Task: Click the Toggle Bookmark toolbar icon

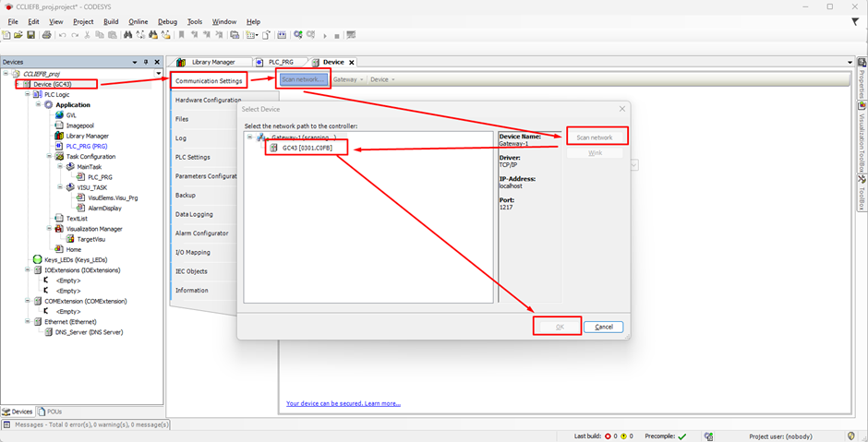Action: point(181,35)
